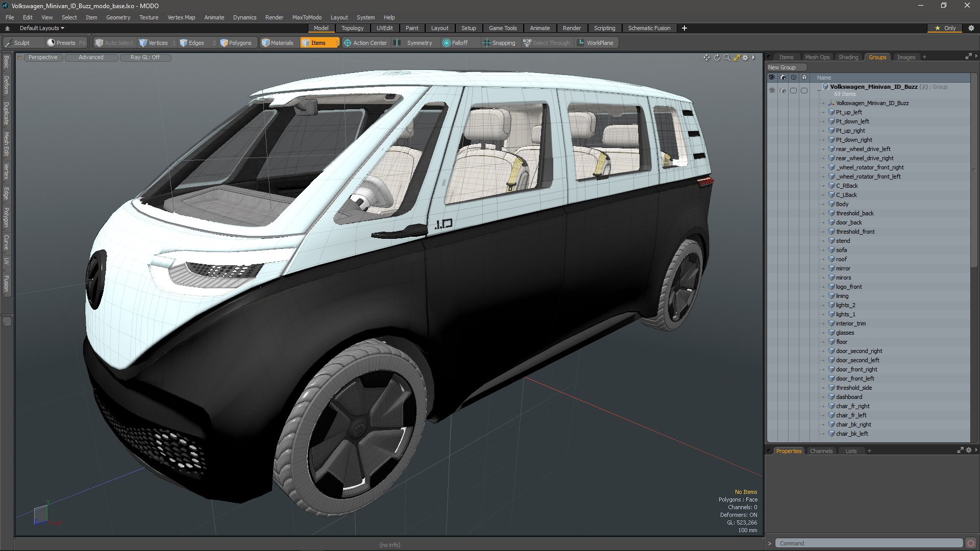Open the Presets browser
Image resolution: width=980 pixels, height=551 pixels.
coord(66,43)
